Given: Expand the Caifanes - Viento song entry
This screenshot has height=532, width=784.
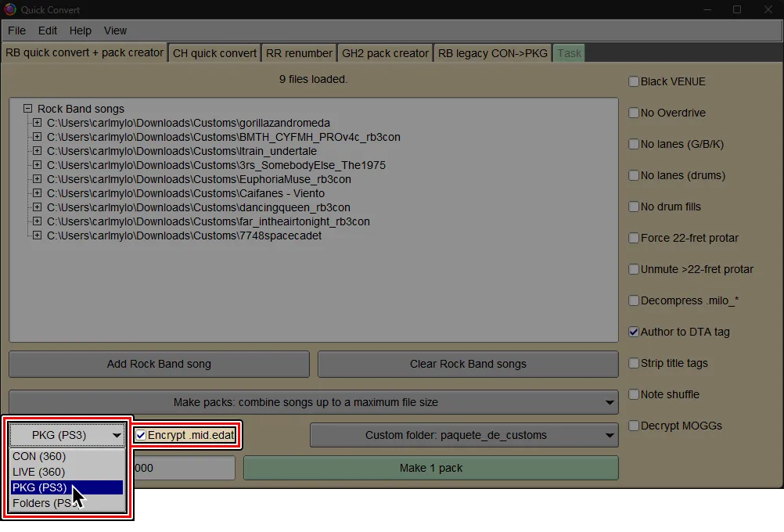Looking at the screenshot, I should 37,193.
